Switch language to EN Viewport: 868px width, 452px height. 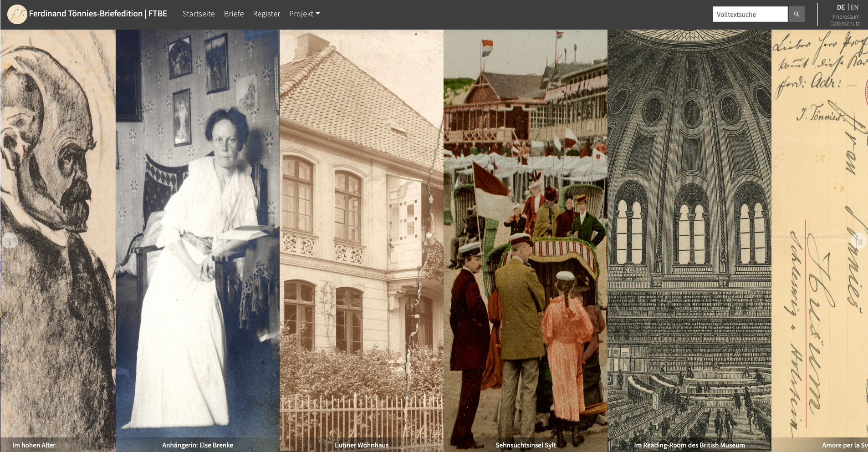click(854, 7)
